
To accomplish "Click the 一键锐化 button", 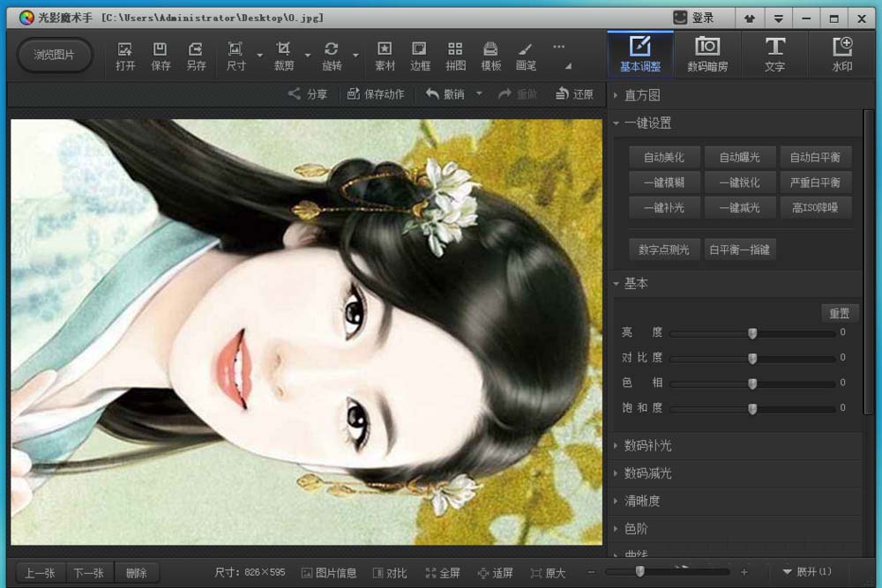I will coord(740,182).
